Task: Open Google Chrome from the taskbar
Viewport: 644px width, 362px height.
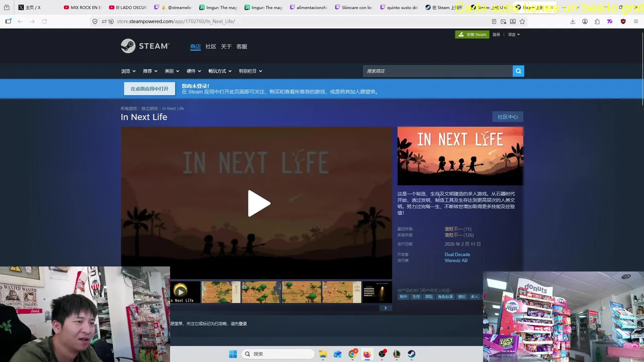Action: pyautogui.click(x=352, y=354)
